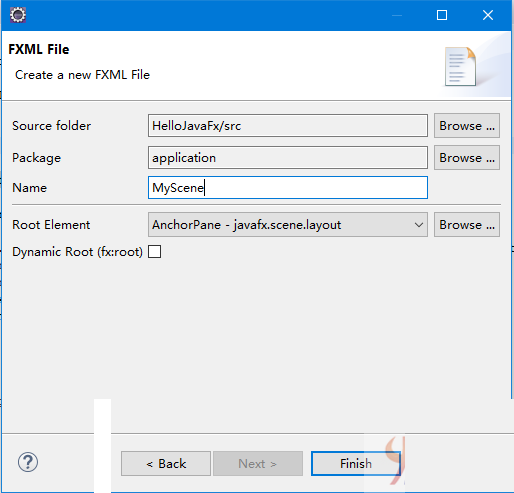Click the Eclipse gear icon in title bar
Image resolution: width=514 pixels, height=493 pixels.
18,15
